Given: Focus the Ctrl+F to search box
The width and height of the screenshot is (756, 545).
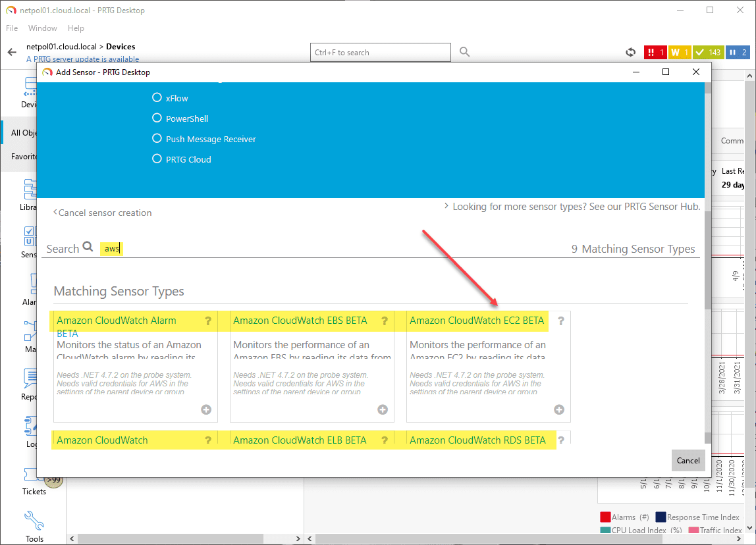Looking at the screenshot, I should pos(381,52).
